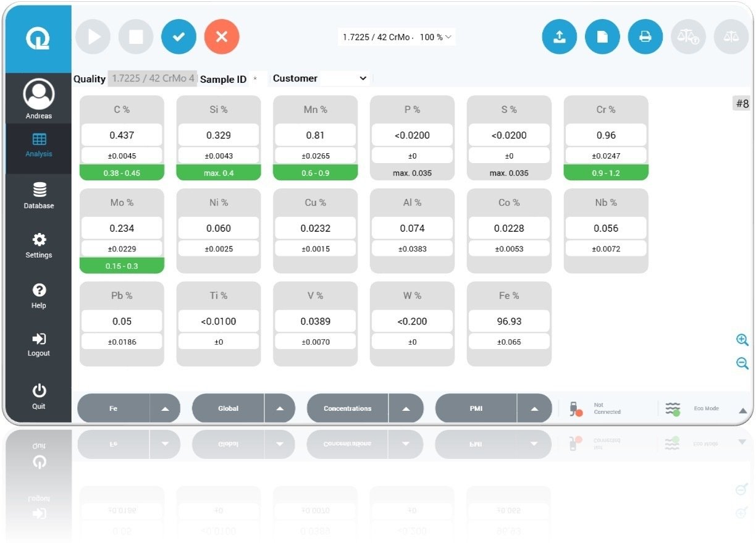Viewport: 756px width, 543px height.
Task: Click the square stop button
Action: tap(136, 37)
